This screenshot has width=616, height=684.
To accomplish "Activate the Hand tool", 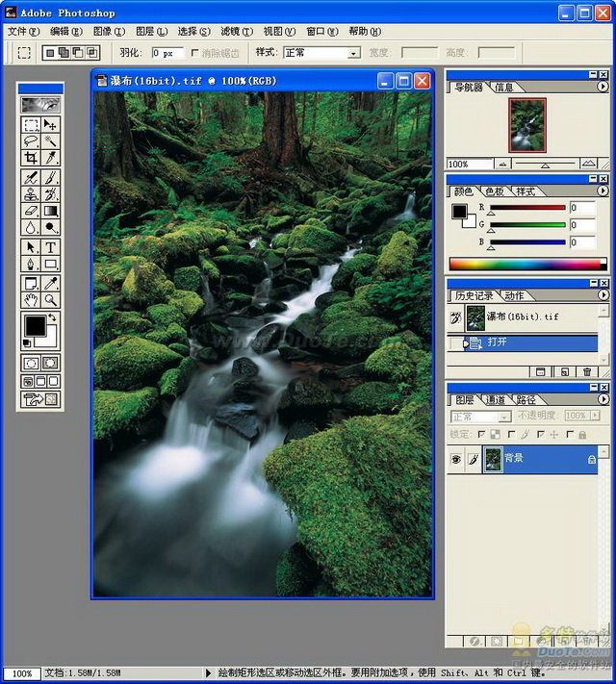I will [x=31, y=300].
